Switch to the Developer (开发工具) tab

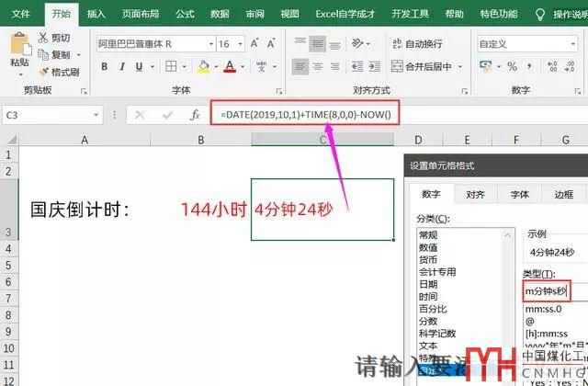point(411,15)
